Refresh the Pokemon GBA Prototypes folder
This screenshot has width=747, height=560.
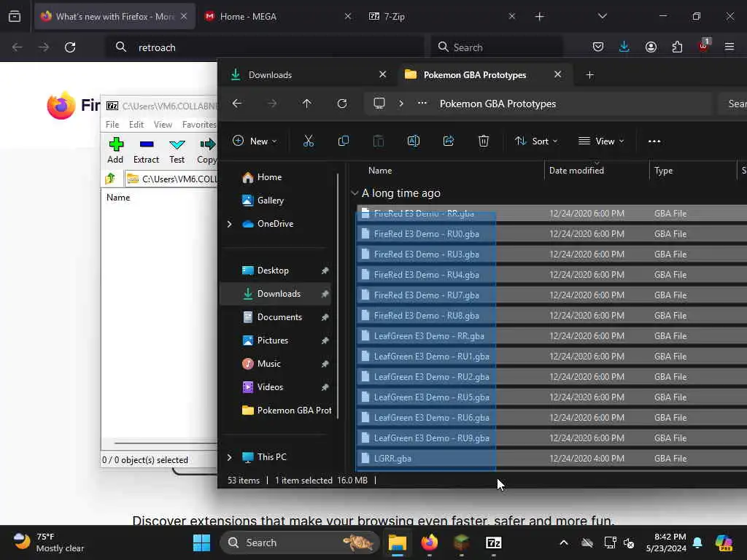342,104
